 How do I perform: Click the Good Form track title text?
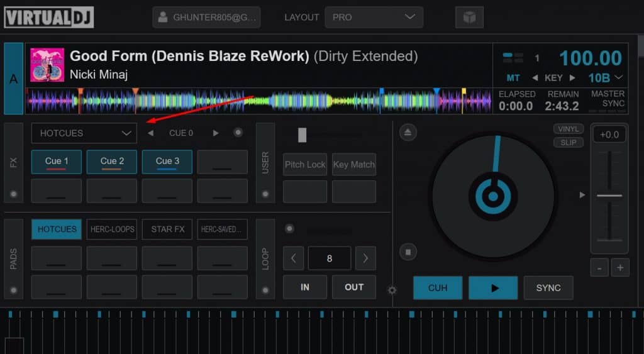(x=243, y=56)
